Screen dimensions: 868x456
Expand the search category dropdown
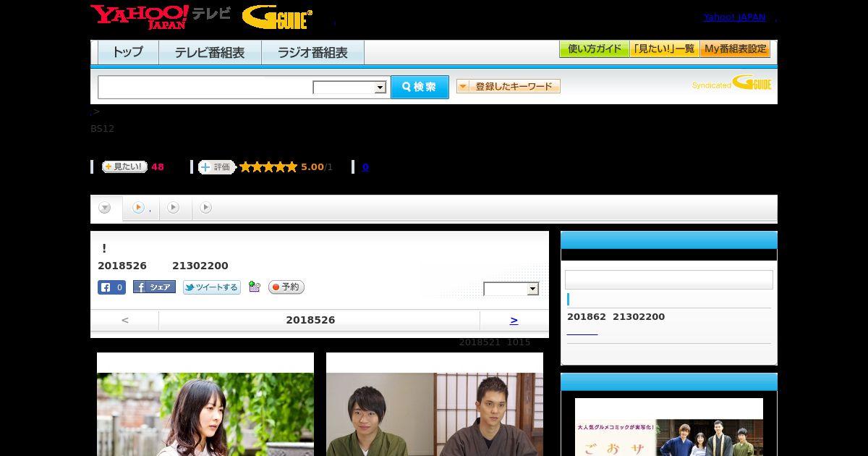349,88
